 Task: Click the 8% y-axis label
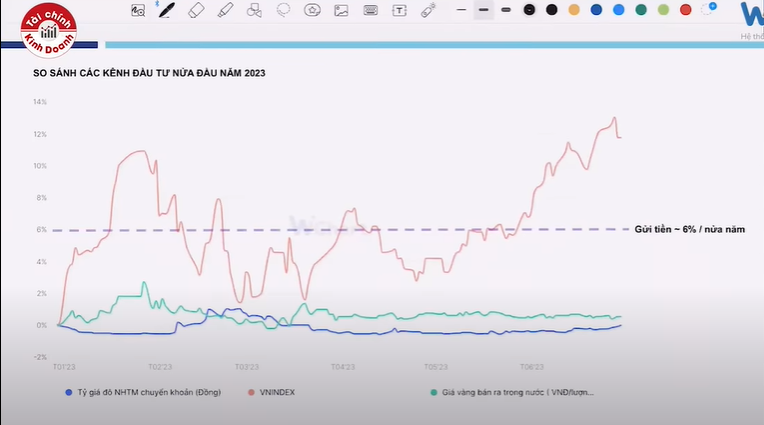[x=42, y=198]
